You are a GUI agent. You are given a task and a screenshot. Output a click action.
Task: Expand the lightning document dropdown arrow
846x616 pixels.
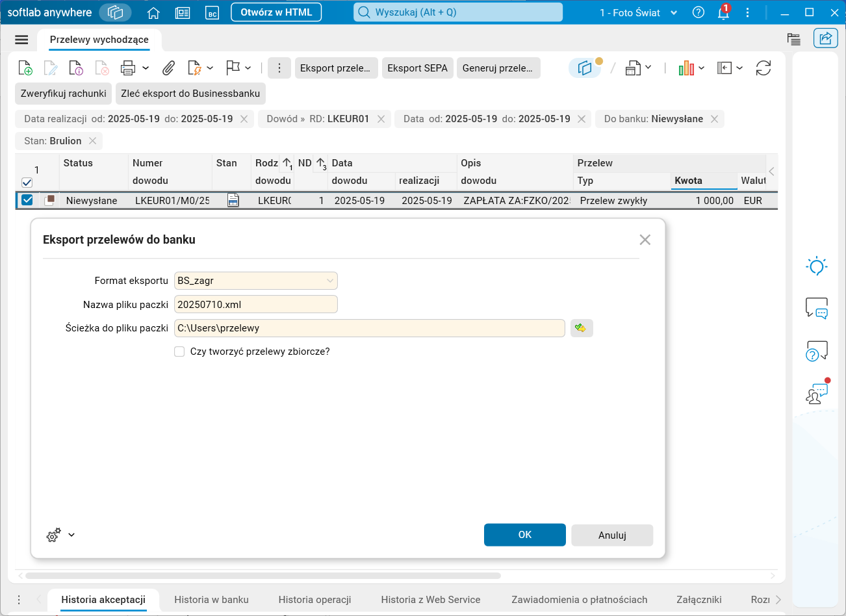[x=210, y=68]
